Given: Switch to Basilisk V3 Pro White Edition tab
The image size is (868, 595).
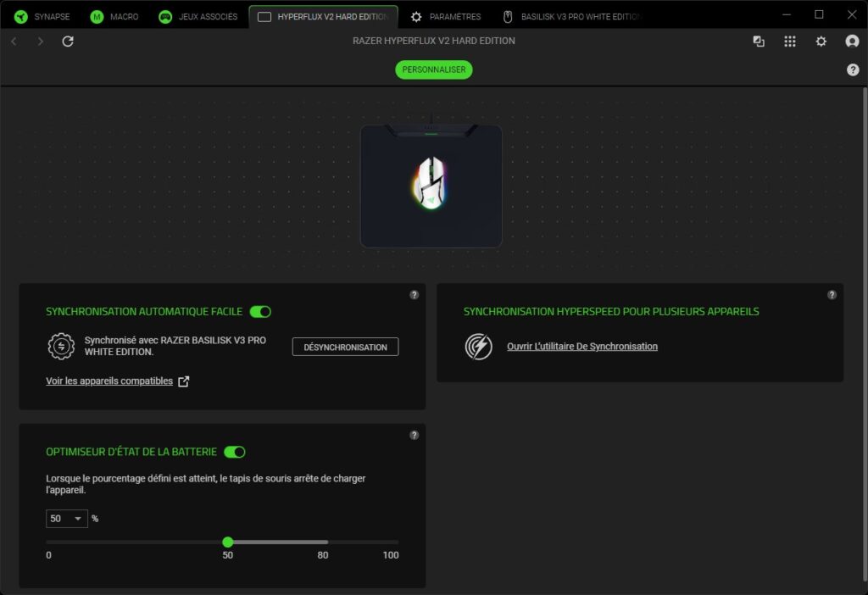Looking at the screenshot, I should [x=572, y=17].
